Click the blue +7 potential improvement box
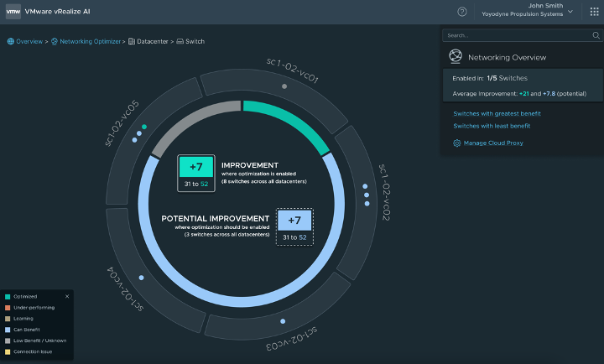604x364 pixels. pos(294,221)
